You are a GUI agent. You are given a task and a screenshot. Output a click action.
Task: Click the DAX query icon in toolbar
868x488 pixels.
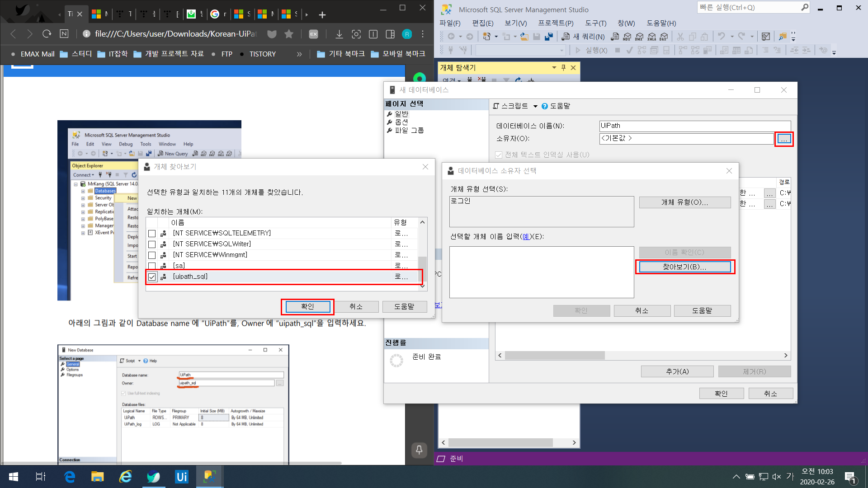point(664,37)
